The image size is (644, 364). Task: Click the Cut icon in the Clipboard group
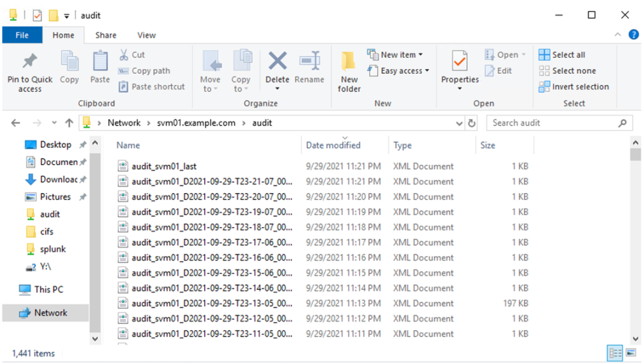[x=135, y=54]
